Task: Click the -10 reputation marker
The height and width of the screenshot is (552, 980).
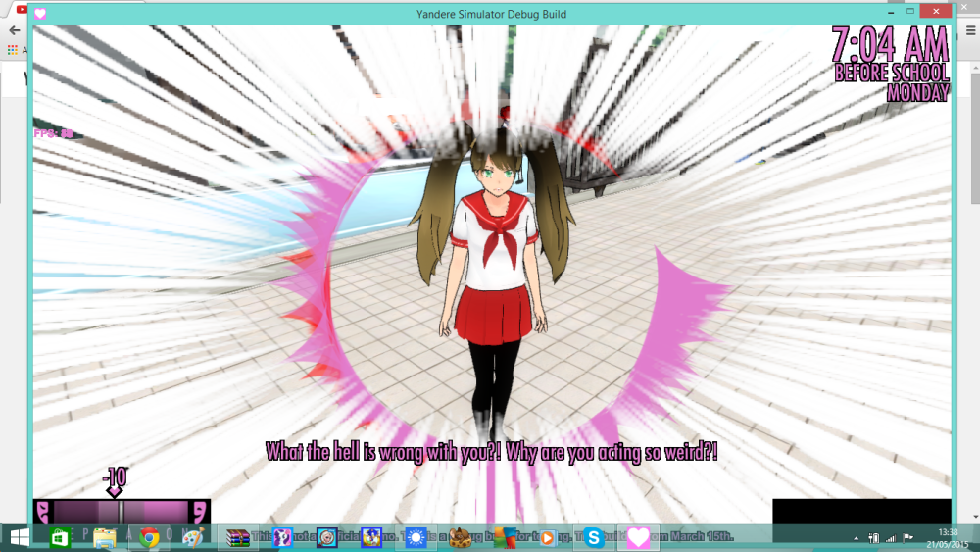Action: (x=115, y=481)
